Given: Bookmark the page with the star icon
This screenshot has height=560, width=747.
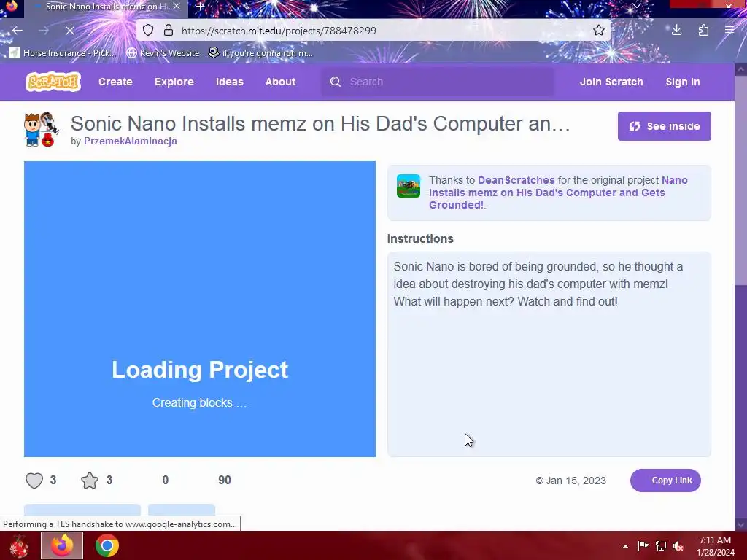Looking at the screenshot, I should coord(599,31).
